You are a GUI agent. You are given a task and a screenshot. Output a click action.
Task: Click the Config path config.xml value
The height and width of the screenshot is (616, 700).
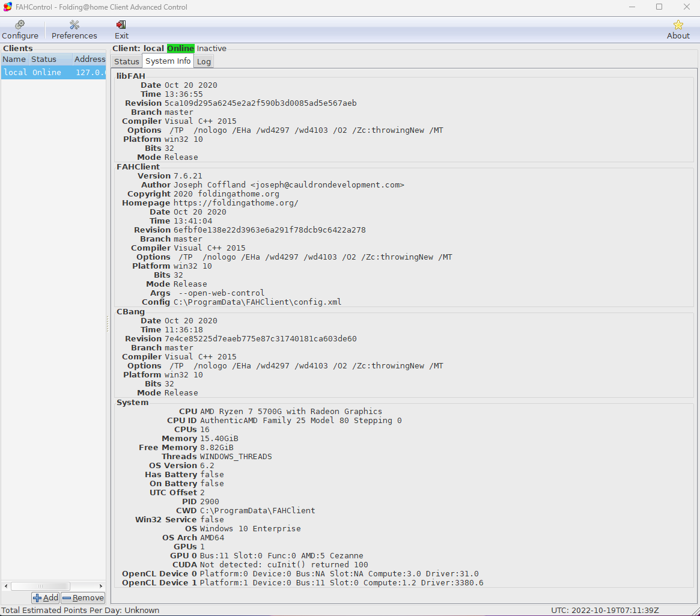(257, 302)
